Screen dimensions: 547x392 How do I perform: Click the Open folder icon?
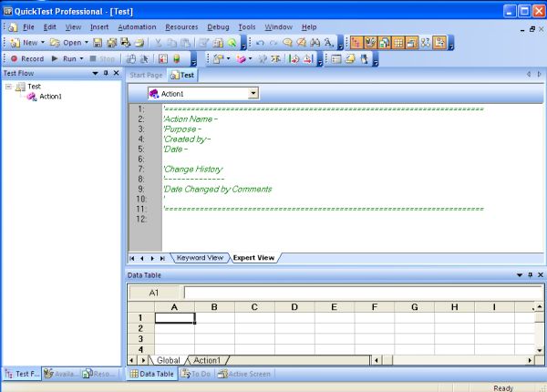click(55, 43)
